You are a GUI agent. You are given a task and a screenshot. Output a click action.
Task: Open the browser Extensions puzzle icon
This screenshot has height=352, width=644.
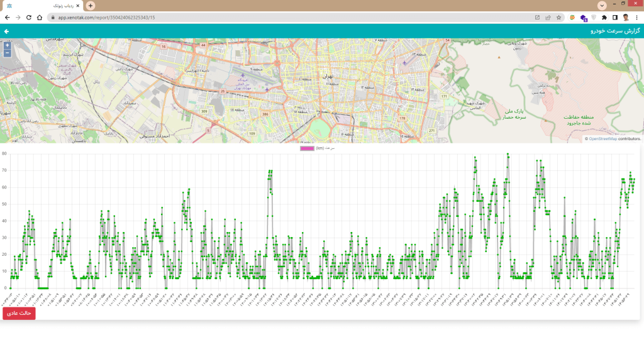point(604,18)
